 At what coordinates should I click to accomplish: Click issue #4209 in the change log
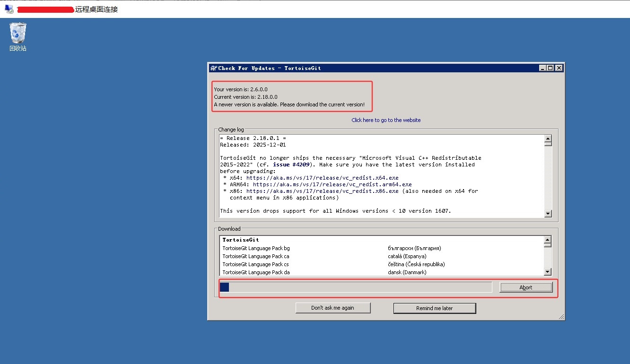291,165
